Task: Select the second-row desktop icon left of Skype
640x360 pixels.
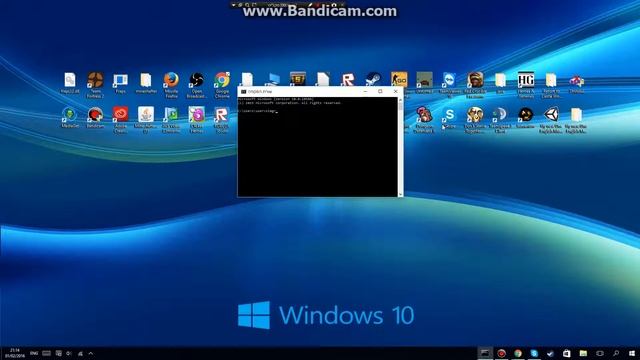Action: pos(424,120)
